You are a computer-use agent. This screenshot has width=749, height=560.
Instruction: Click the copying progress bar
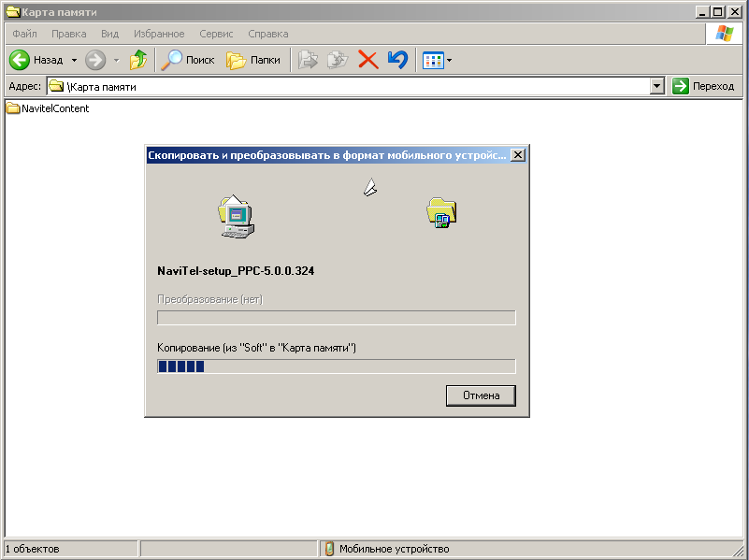click(336, 366)
